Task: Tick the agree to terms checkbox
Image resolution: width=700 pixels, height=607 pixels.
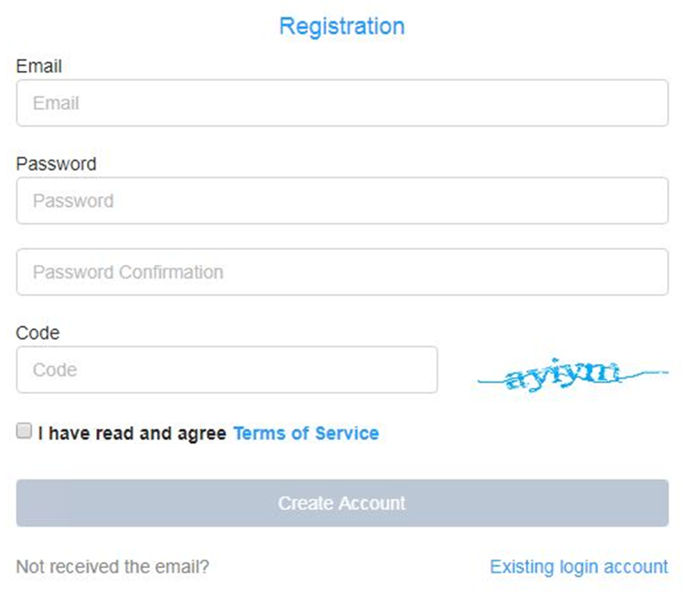Action: (x=24, y=431)
